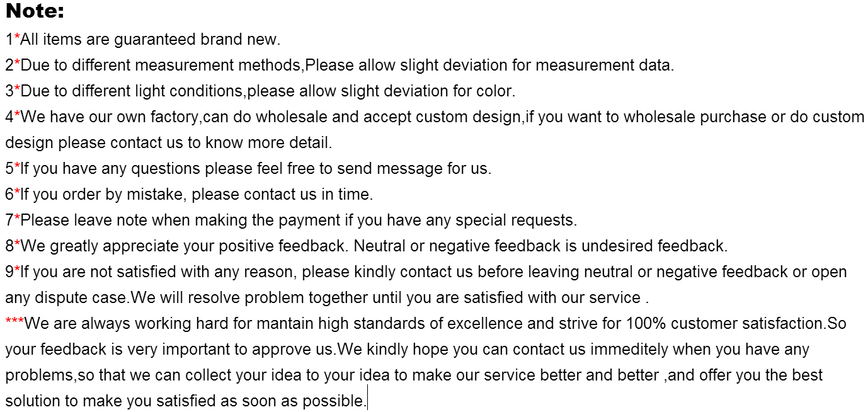Click the red asterisk after number 2

pos(17,63)
